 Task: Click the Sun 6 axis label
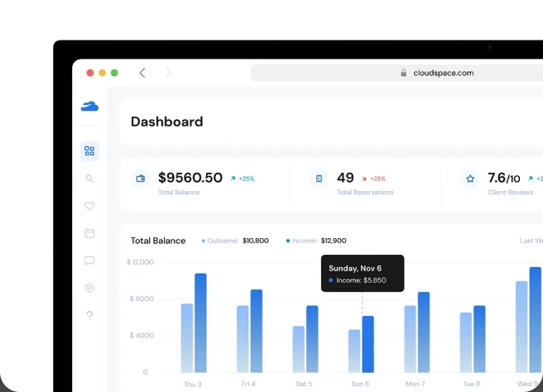point(360,384)
